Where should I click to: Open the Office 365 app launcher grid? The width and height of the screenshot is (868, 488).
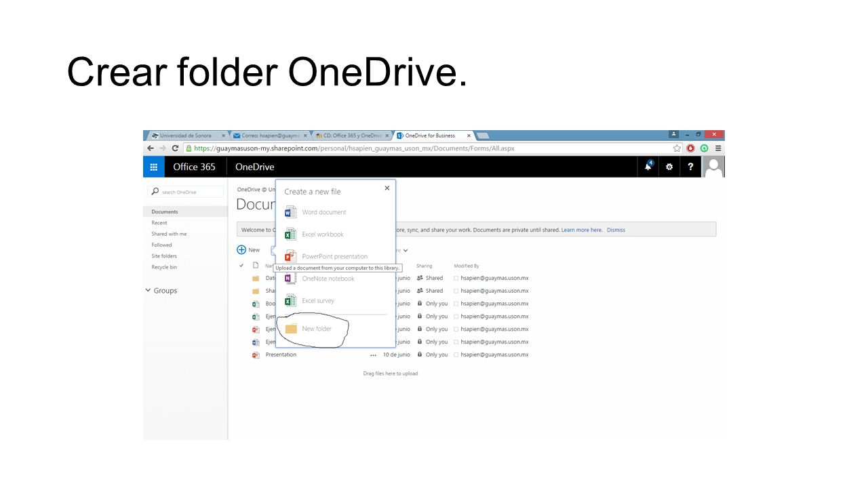pyautogui.click(x=153, y=167)
